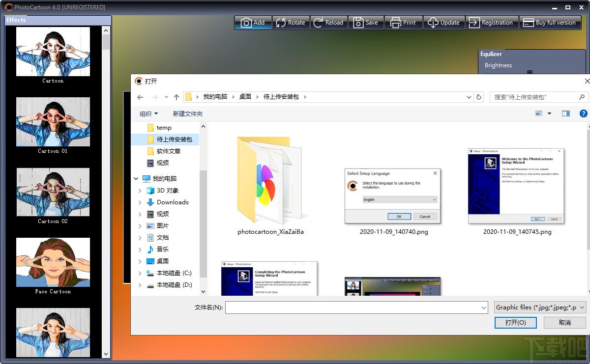590x364 pixels.
Task: Open the file name history dropdown
Action: tap(484, 308)
